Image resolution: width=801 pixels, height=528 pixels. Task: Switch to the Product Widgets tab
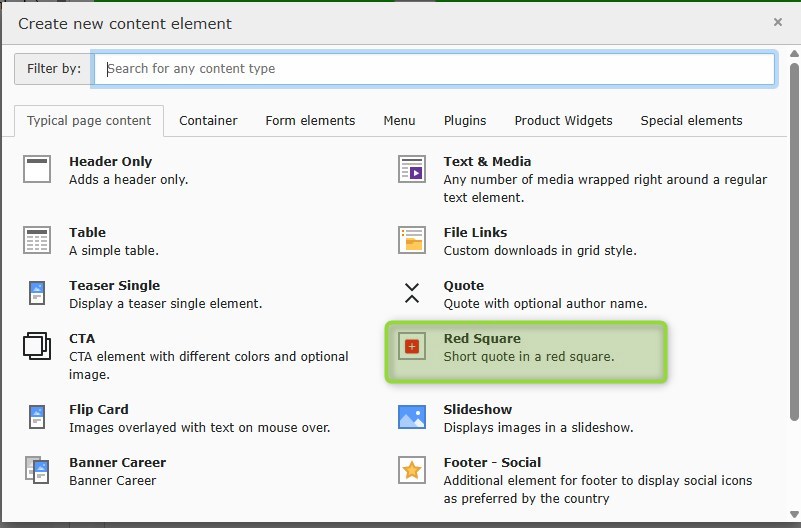coord(563,120)
